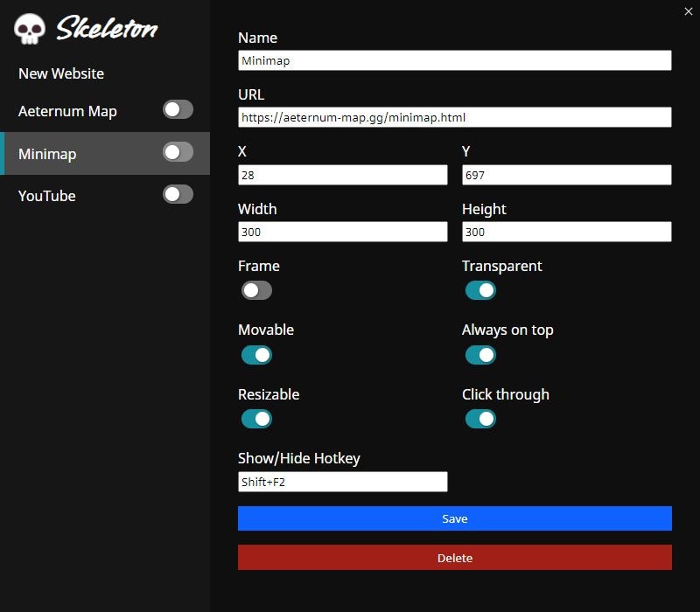The height and width of the screenshot is (612, 700).
Task: Disable the Resizable toggle
Action: tap(256, 419)
